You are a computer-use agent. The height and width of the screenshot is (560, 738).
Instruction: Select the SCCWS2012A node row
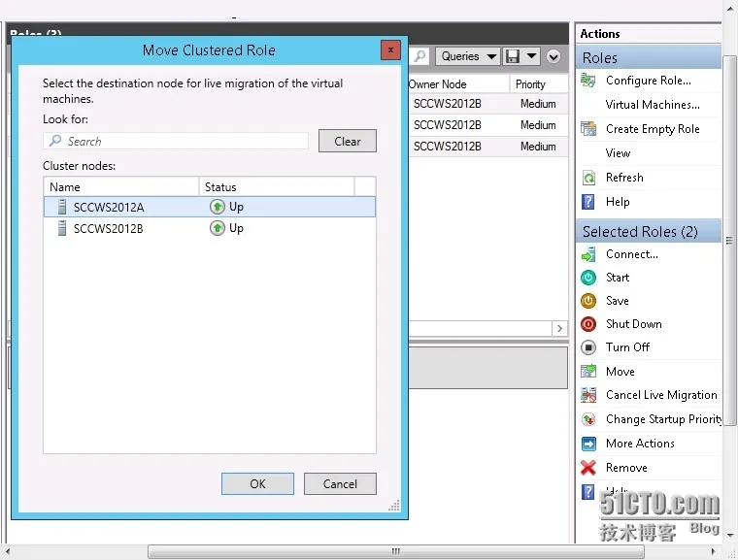[x=210, y=207]
